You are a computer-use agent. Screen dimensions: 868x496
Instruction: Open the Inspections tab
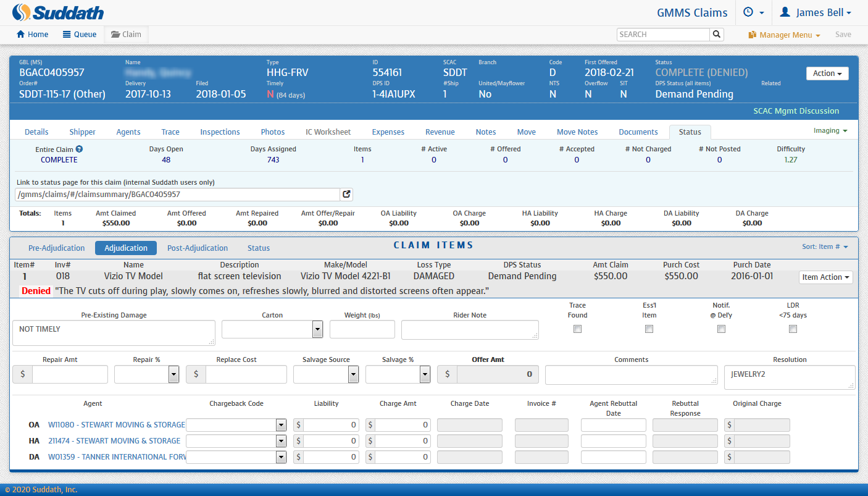point(220,132)
